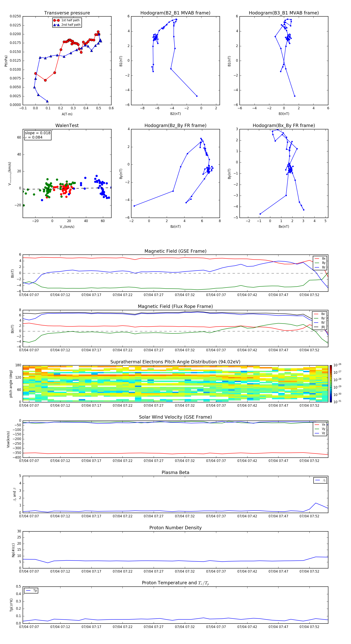351x644 pixels.
Task: Click the "Hodogram(B3_B1 MVAB frame)" title
Action: click(x=284, y=13)
